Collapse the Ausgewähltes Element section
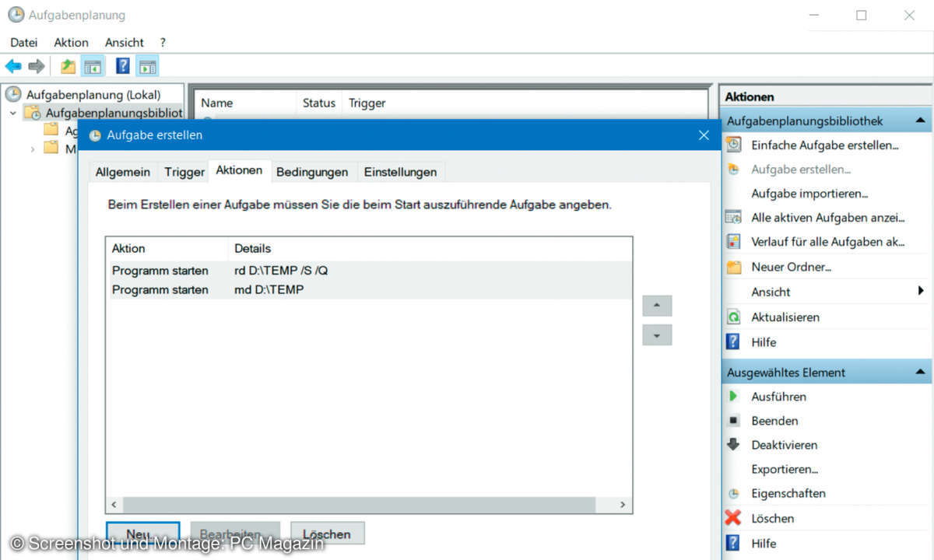 pyautogui.click(x=920, y=372)
